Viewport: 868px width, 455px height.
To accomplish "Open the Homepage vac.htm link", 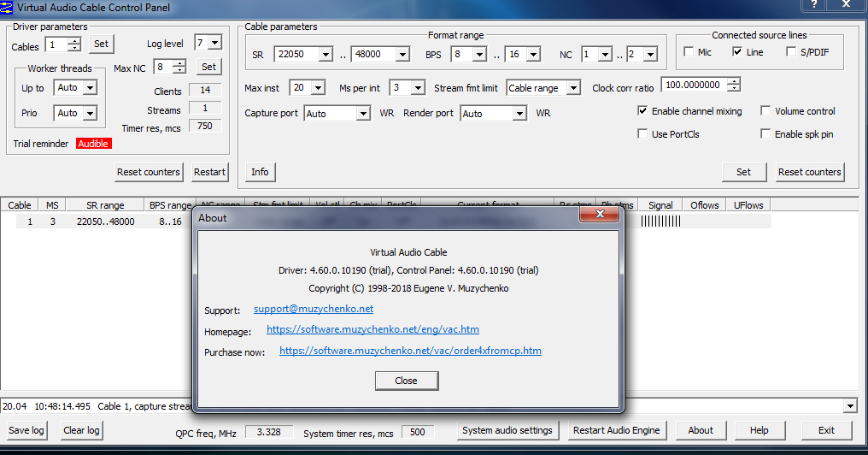I will click(x=372, y=329).
